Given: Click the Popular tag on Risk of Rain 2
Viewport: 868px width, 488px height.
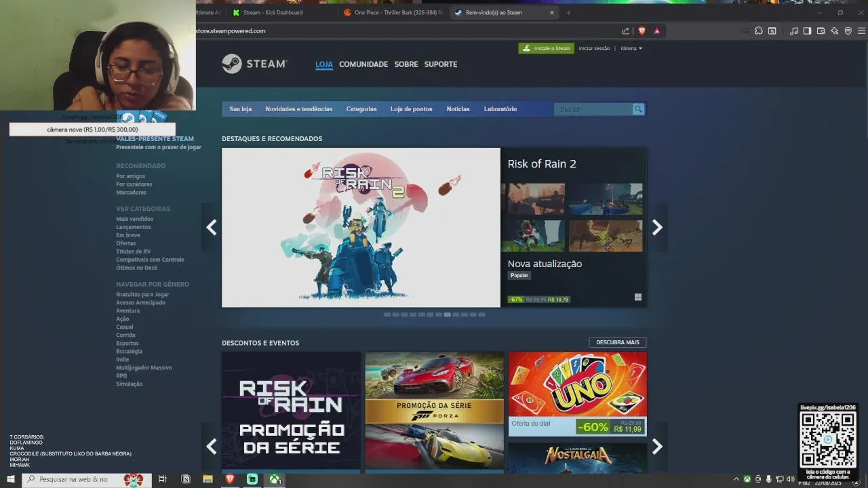Looking at the screenshot, I should 519,275.
